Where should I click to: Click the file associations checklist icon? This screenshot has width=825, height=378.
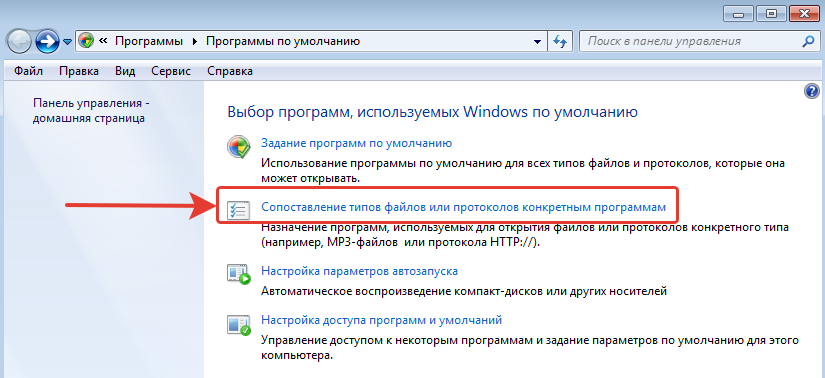coord(238,210)
